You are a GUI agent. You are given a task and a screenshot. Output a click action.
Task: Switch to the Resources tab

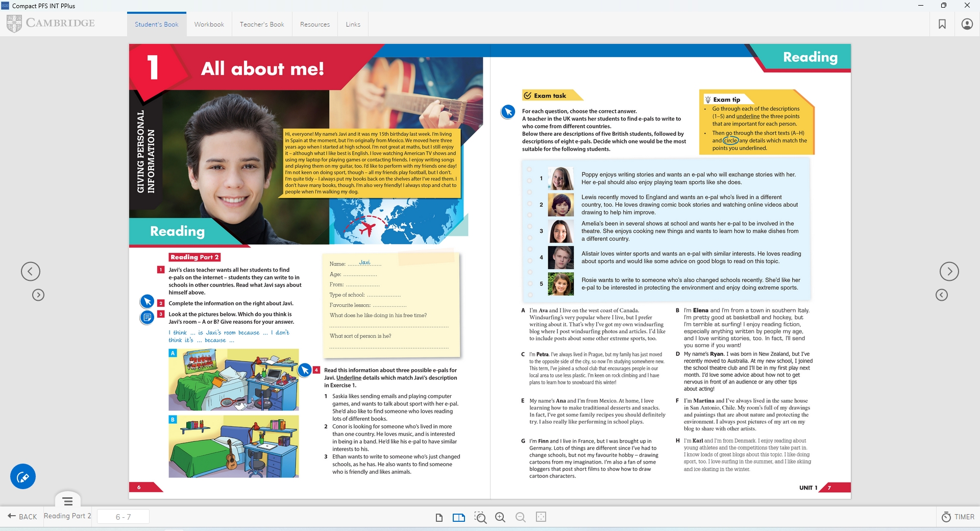(x=315, y=24)
